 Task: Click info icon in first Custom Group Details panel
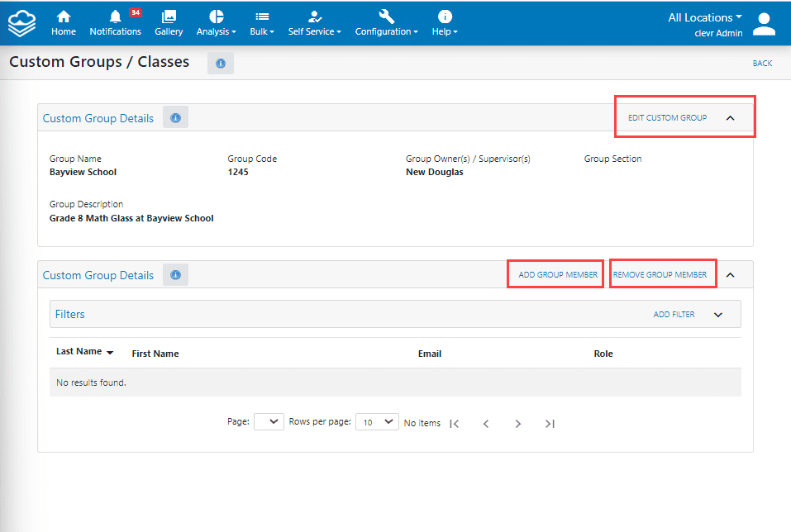[175, 117]
